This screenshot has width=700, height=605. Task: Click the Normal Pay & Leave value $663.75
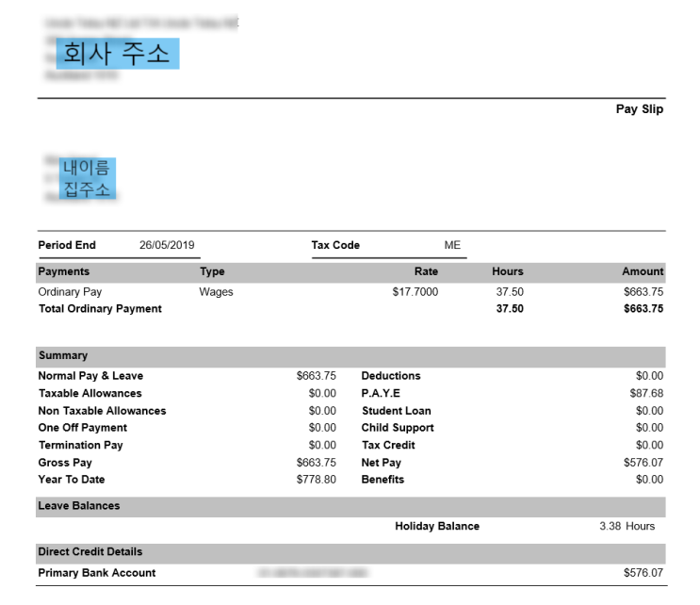(x=316, y=376)
